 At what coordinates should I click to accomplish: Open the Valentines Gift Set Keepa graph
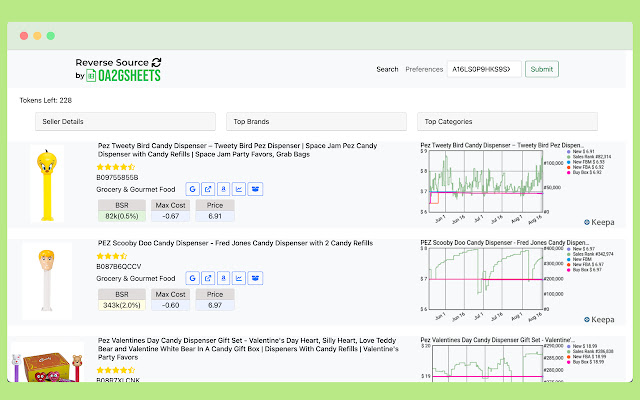tap(486, 363)
